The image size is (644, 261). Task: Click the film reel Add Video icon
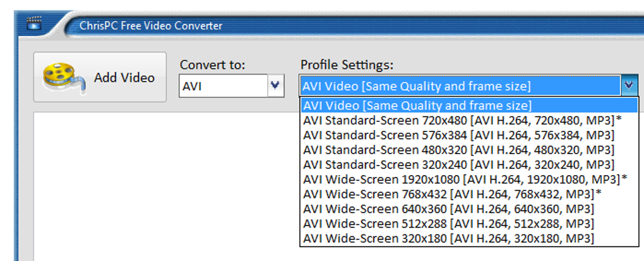[63, 77]
